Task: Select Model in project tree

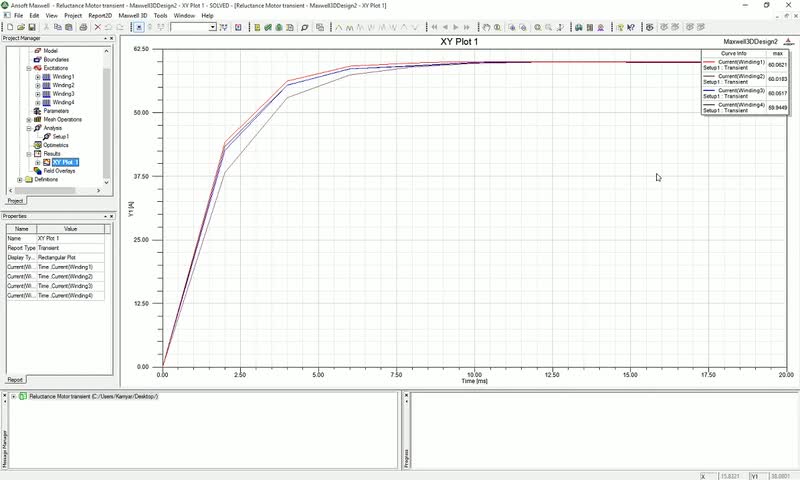Action: [51, 50]
